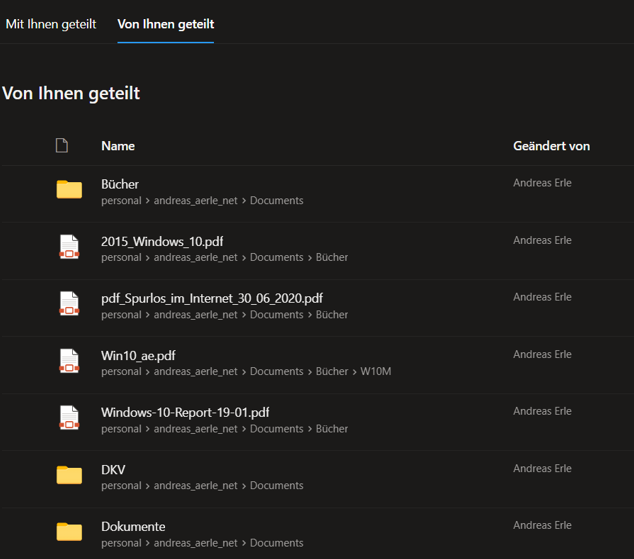Viewport: 634px width, 559px height.
Task: Click the PDF icon for pdf_Spurlos_im_Internet_30_06_2020.pdf
Action: coord(69,304)
